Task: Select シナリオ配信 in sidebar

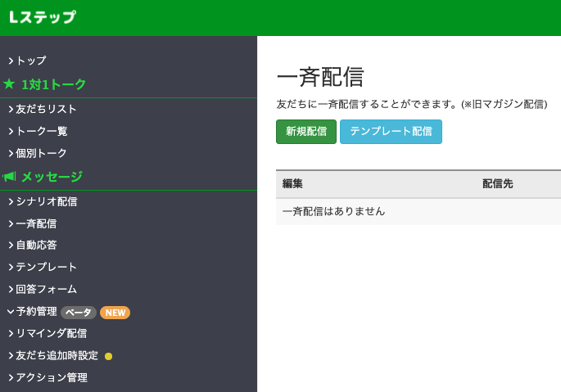Action: [47, 201]
